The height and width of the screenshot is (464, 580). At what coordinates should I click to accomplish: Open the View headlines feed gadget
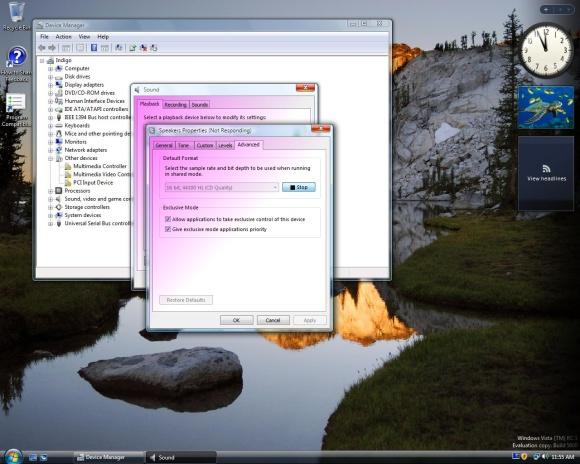(x=546, y=174)
